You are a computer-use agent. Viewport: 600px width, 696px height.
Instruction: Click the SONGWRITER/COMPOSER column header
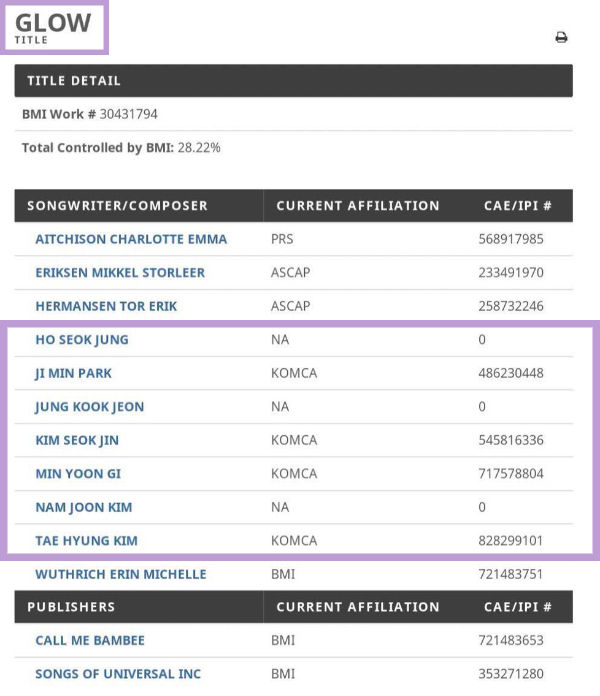point(117,206)
